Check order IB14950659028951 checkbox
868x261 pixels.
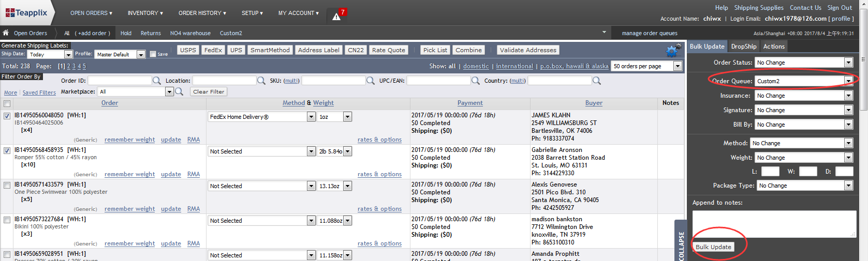click(7, 254)
